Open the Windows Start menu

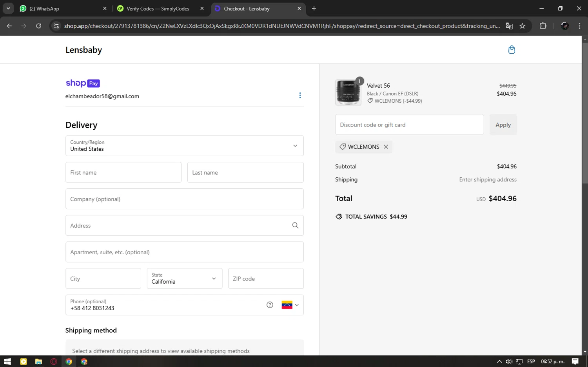(7, 362)
